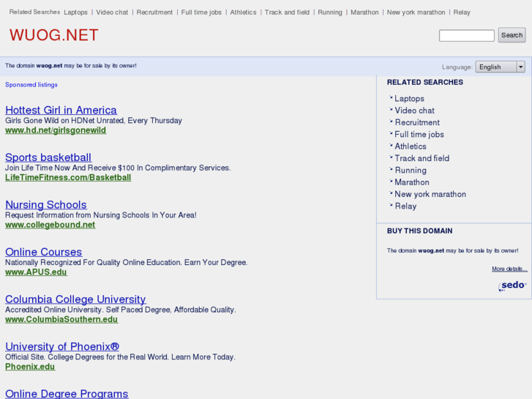
Task: Open More details about buying domain
Action: [509, 269]
